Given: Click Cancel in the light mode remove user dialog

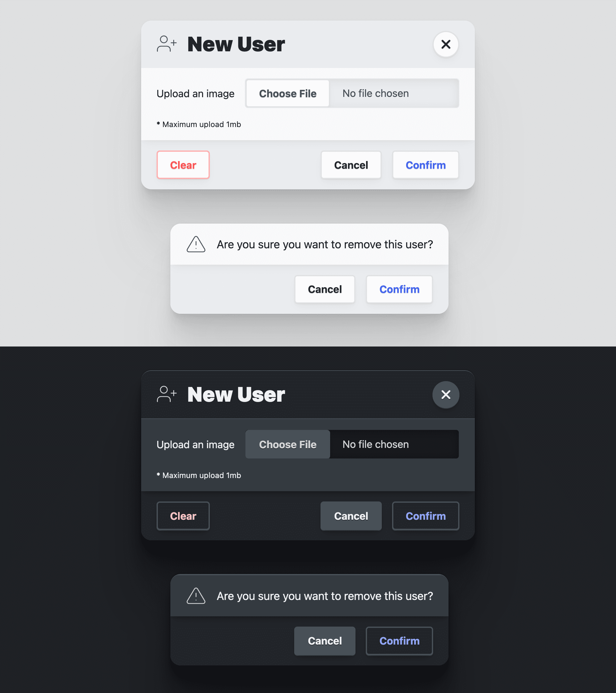Looking at the screenshot, I should click(x=325, y=289).
